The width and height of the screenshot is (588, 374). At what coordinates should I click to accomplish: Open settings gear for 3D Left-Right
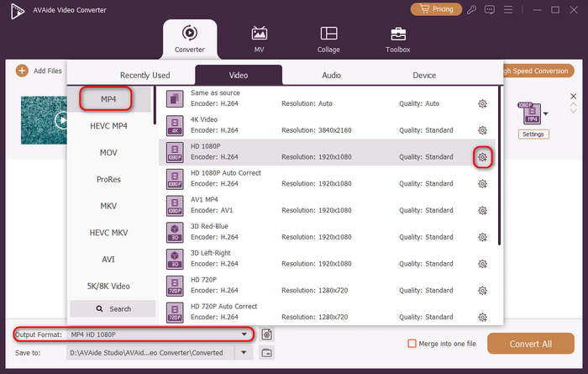pyautogui.click(x=483, y=264)
